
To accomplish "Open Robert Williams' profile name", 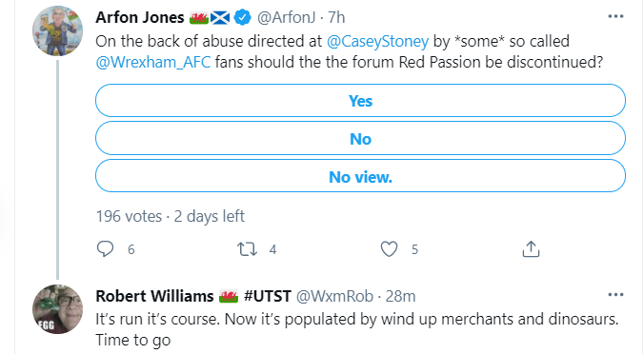I will pos(154,296).
